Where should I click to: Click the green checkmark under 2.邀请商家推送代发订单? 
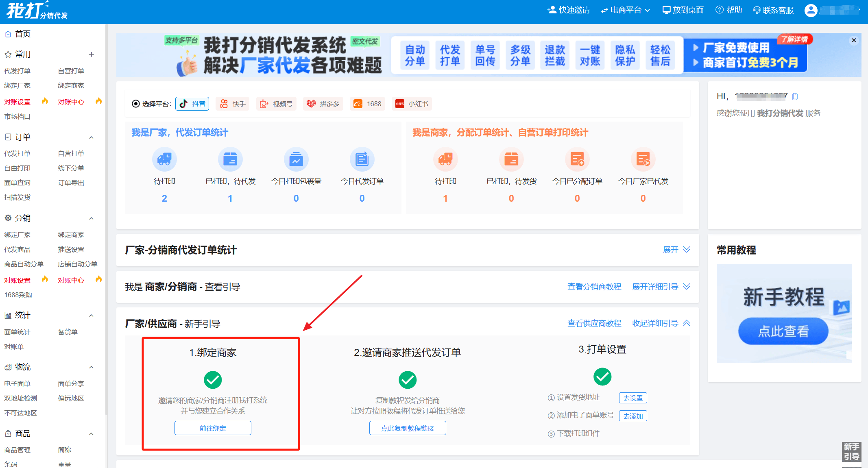click(408, 380)
